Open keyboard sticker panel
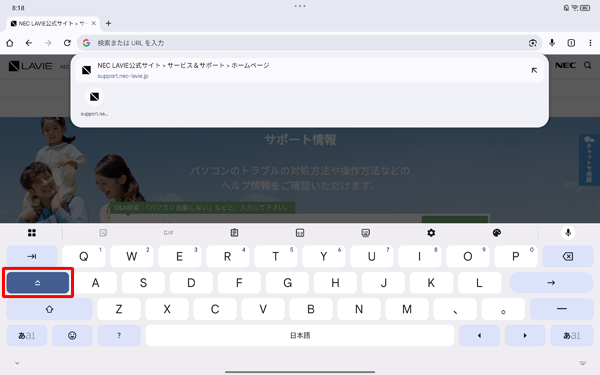 pyautogui.click(x=103, y=233)
